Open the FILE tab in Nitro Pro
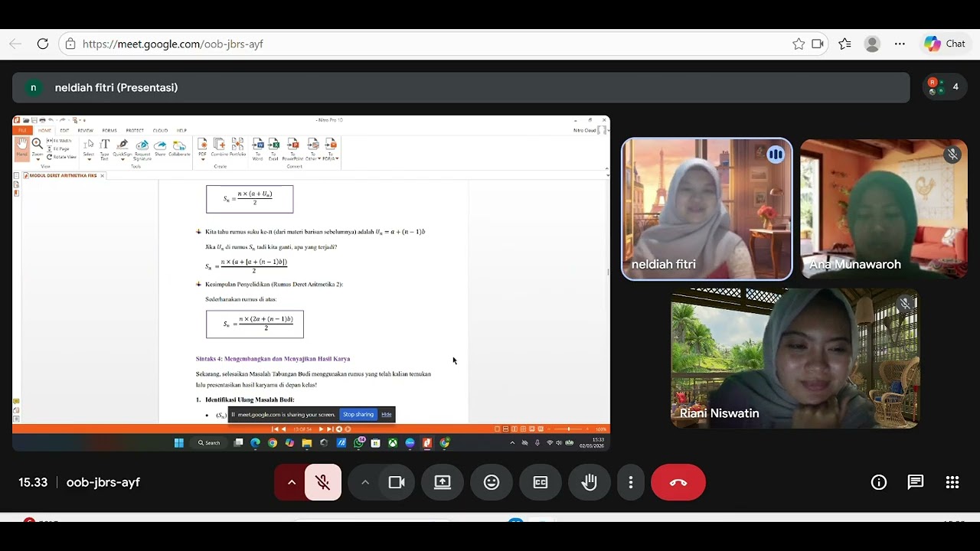 click(22, 130)
